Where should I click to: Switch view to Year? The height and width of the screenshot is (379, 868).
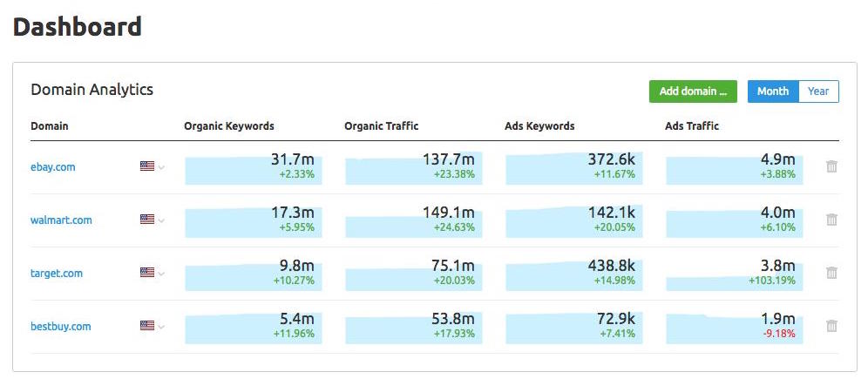(x=818, y=91)
